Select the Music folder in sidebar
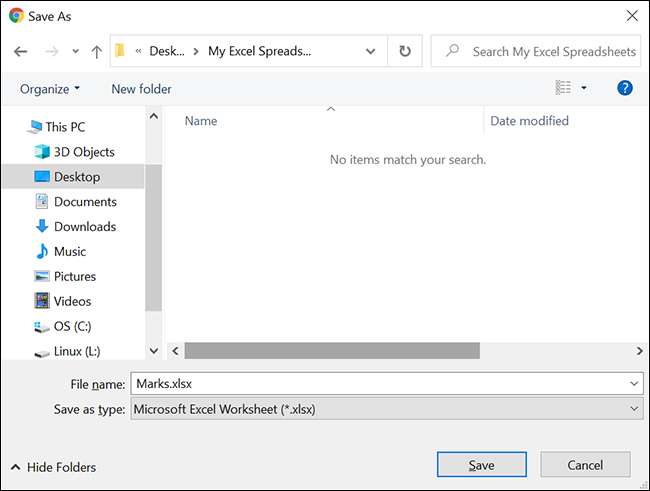 click(70, 252)
